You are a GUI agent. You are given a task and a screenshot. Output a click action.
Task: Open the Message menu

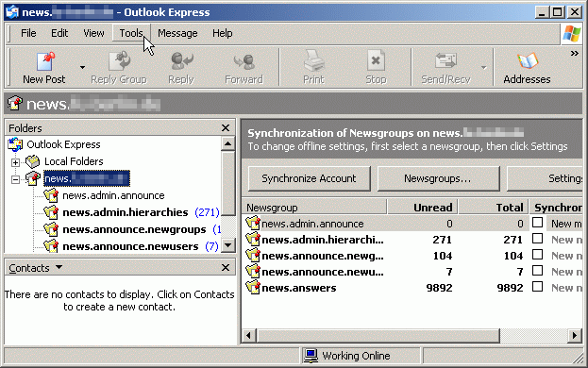[177, 33]
